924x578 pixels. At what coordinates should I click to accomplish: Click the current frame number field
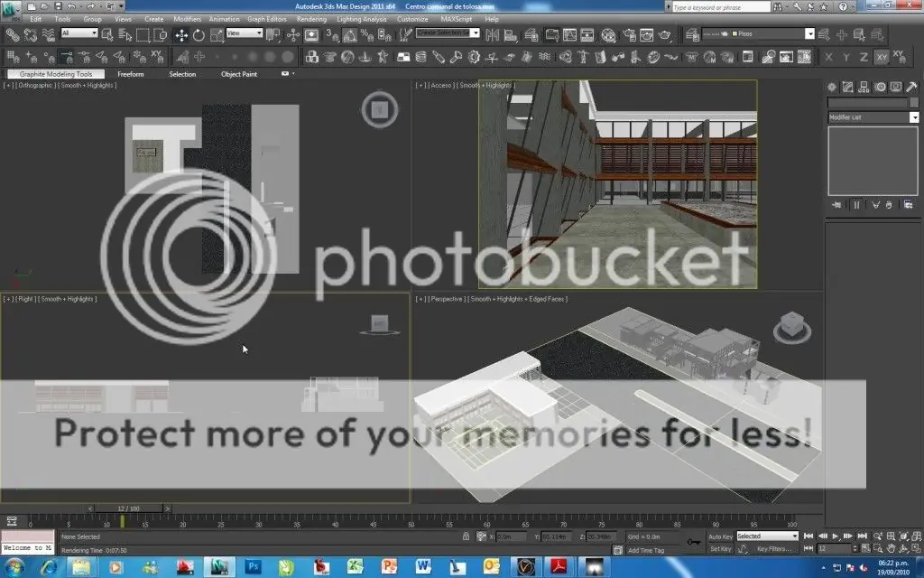[x=833, y=549]
